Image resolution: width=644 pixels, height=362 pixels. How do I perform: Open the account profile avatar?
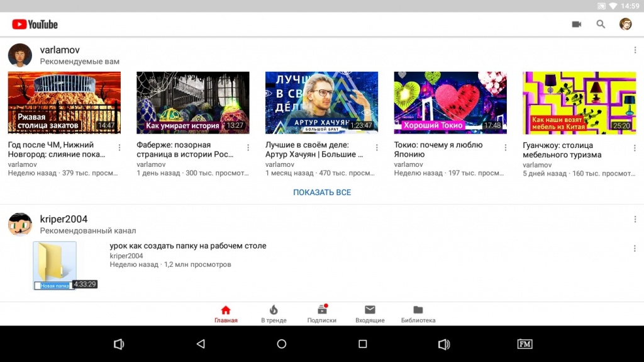[625, 25]
